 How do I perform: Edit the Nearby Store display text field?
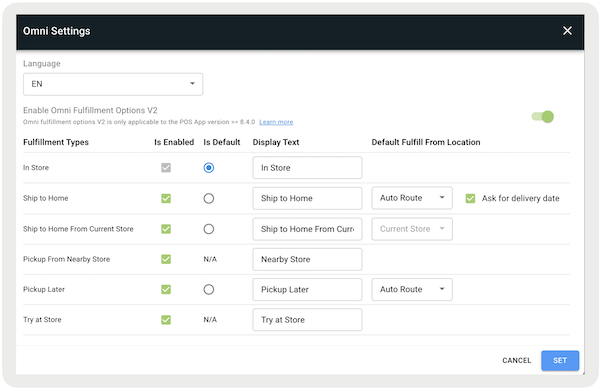click(x=307, y=259)
